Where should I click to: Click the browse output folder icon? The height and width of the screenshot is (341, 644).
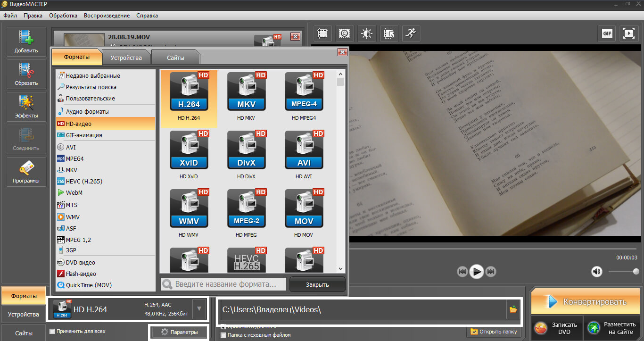click(x=513, y=309)
